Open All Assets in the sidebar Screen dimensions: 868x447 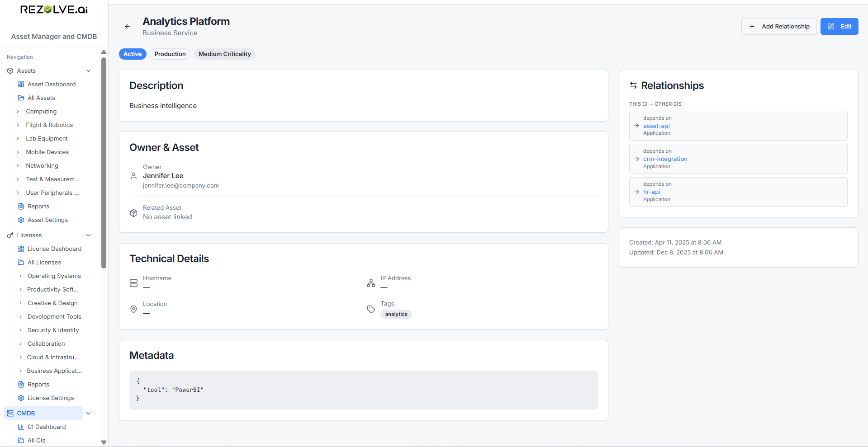41,98
